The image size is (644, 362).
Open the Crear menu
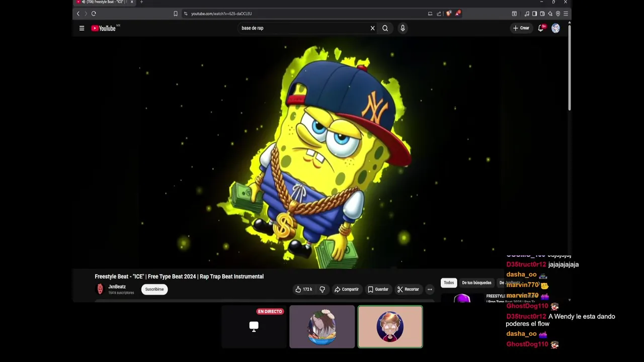coord(521,28)
